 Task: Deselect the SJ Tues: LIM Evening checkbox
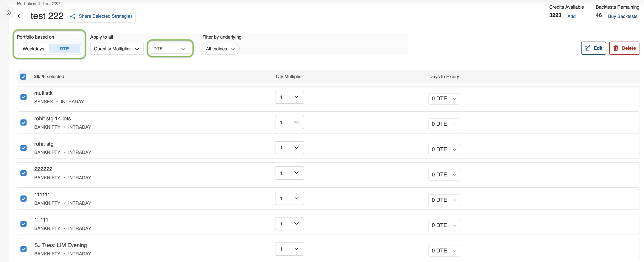tap(23, 249)
